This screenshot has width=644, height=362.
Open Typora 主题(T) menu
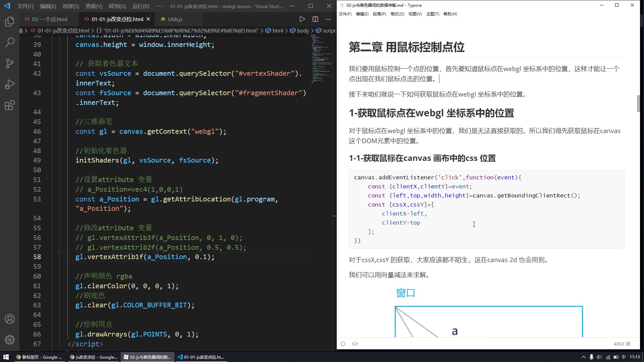coord(433,14)
